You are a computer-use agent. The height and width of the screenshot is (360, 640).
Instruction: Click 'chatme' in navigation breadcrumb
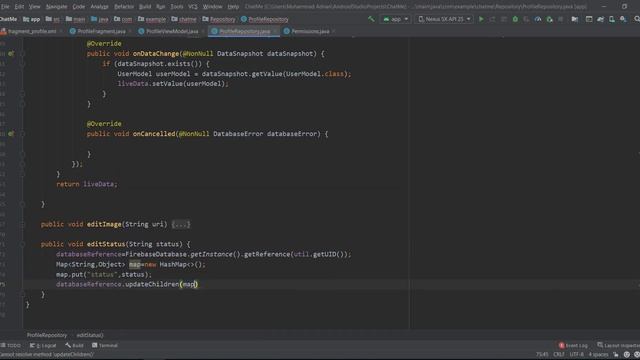coord(184,19)
